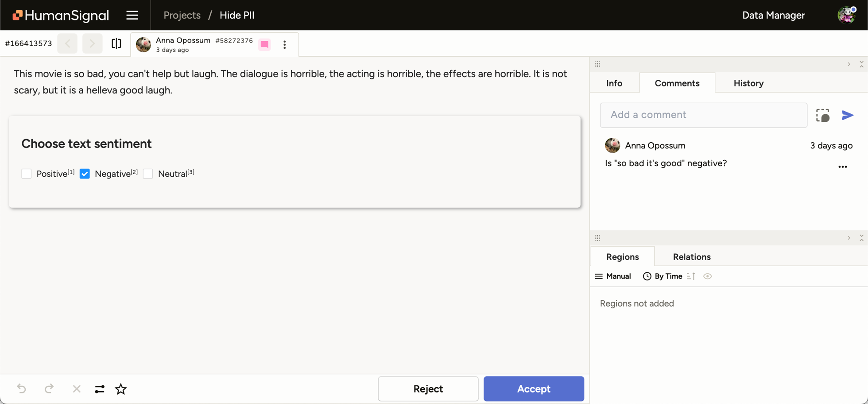
Task: Click the Projects breadcrumb link
Action: tap(182, 15)
